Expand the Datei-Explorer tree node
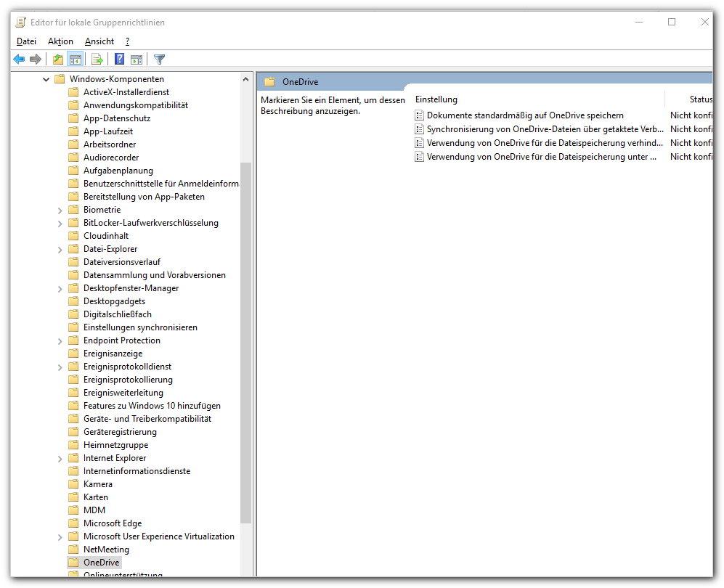 pyautogui.click(x=60, y=250)
